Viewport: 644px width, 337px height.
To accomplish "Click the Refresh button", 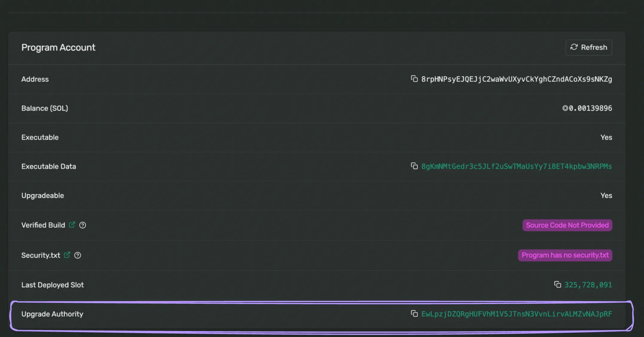I will point(589,47).
